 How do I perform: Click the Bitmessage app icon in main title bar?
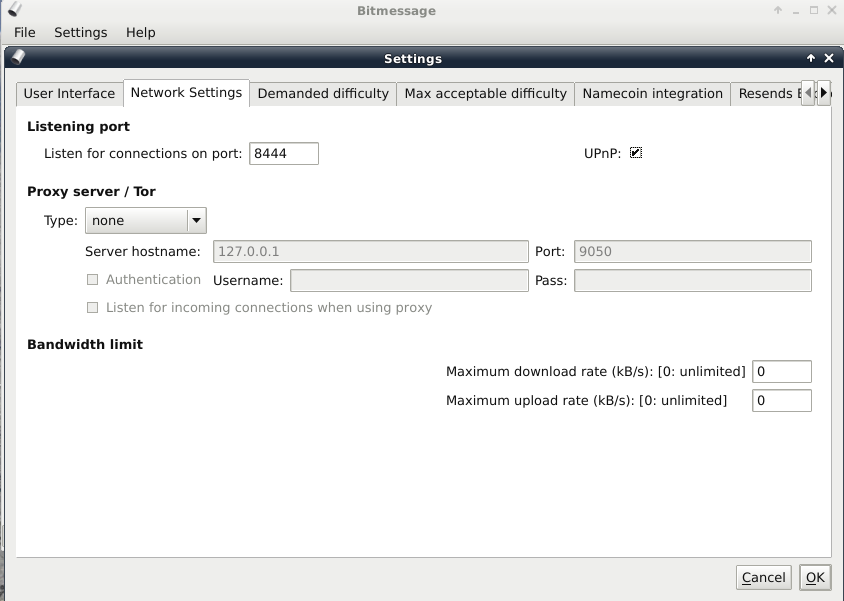pyautogui.click(x=16, y=9)
